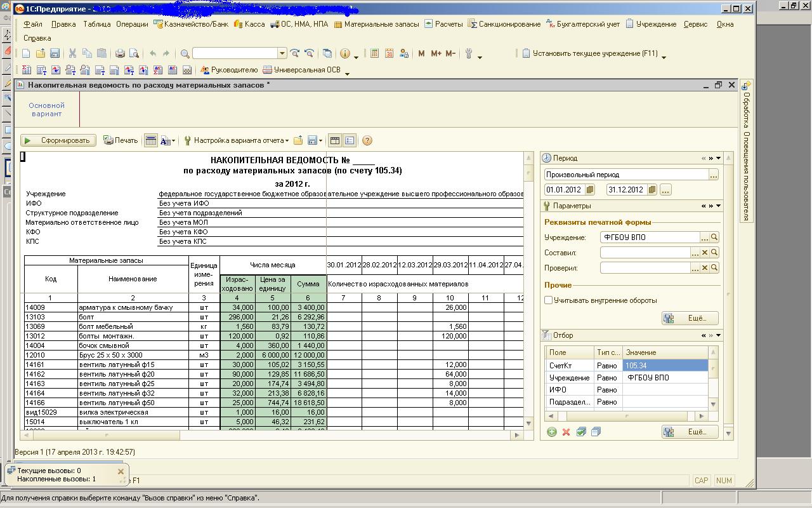Open period selection ellipsis beside end date
This screenshot has width=812, height=508.
[665, 190]
